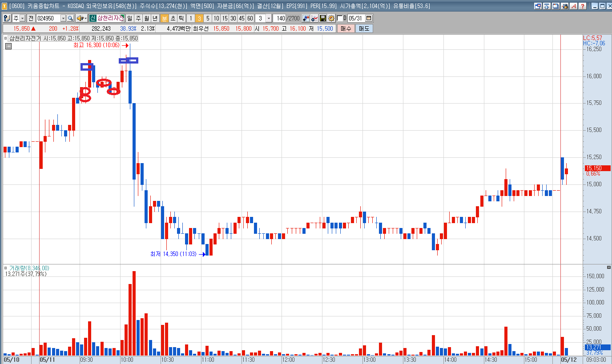
Task: Open the speaker icon dropdown arrow
Action: click(86, 18)
